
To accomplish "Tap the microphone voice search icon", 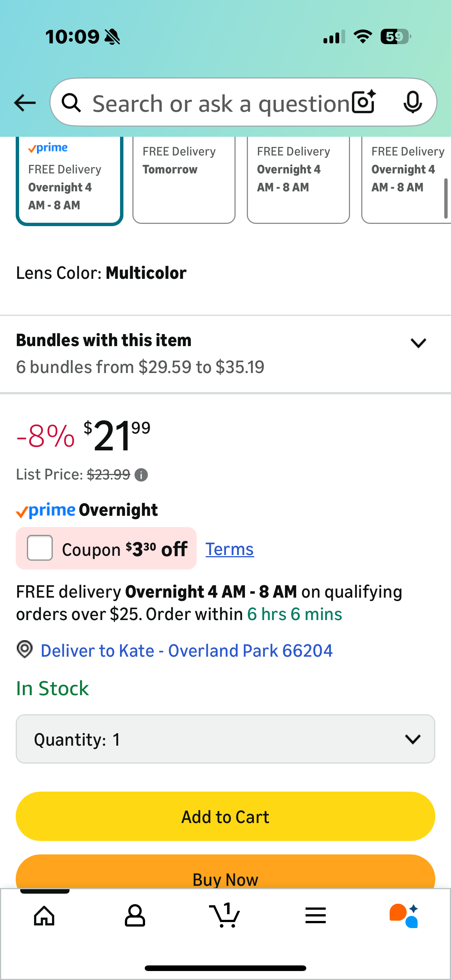I will [x=412, y=102].
